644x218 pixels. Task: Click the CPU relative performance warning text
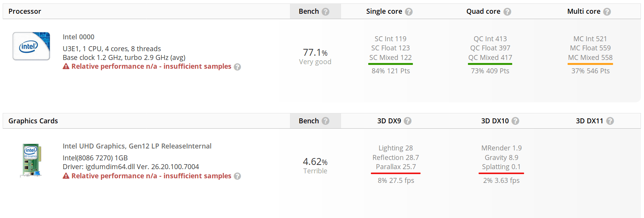pos(151,66)
